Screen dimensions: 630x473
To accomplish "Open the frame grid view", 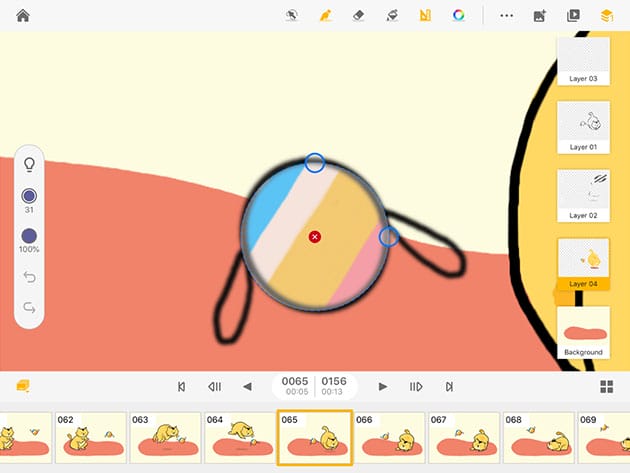I will (606, 387).
